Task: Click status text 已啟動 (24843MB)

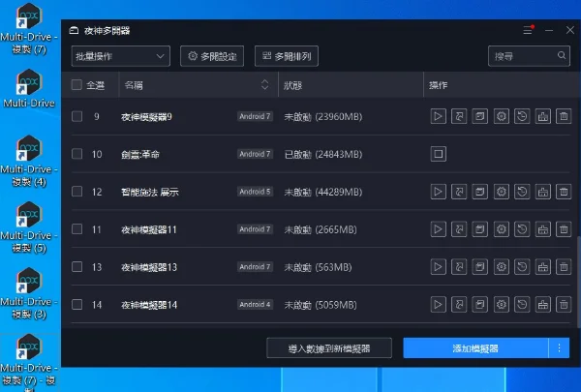Action: pyautogui.click(x=323, y=154)
